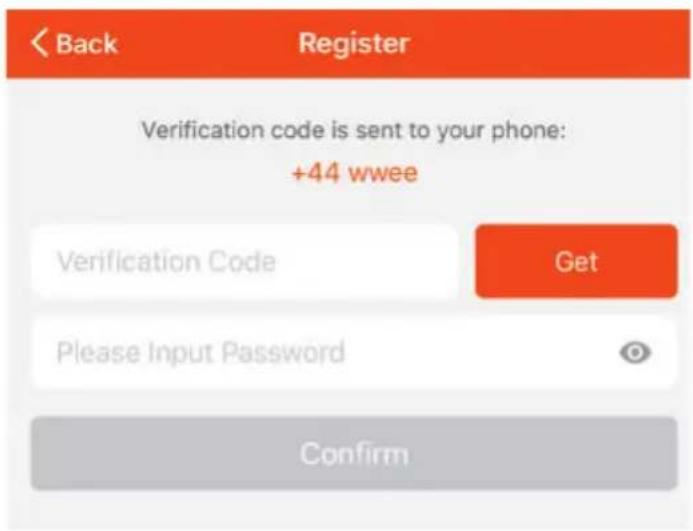This screenshot has height=531, width=693.
Task: Show the password using the eye toggle
Action: point(635,352)
